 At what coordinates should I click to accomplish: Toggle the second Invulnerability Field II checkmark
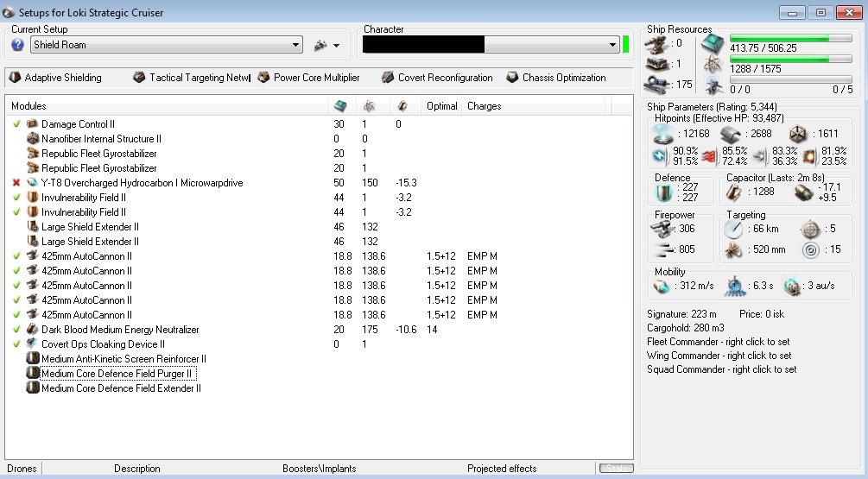16,211
